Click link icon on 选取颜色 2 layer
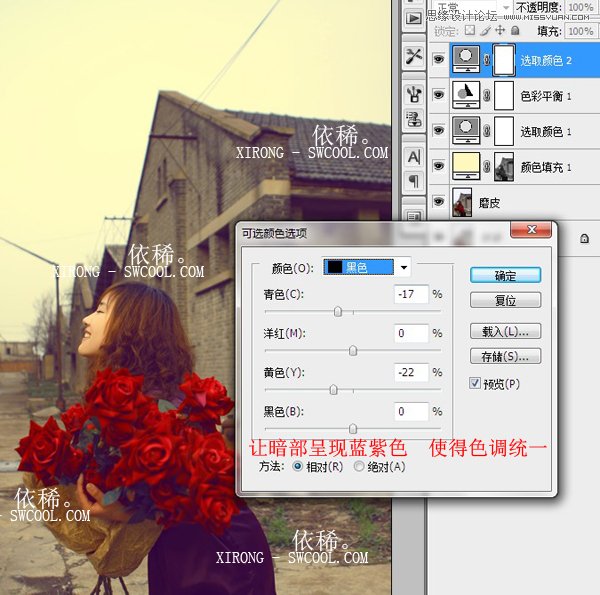Image resolution: width=600 pixels, height=595 pixels. 487,60
